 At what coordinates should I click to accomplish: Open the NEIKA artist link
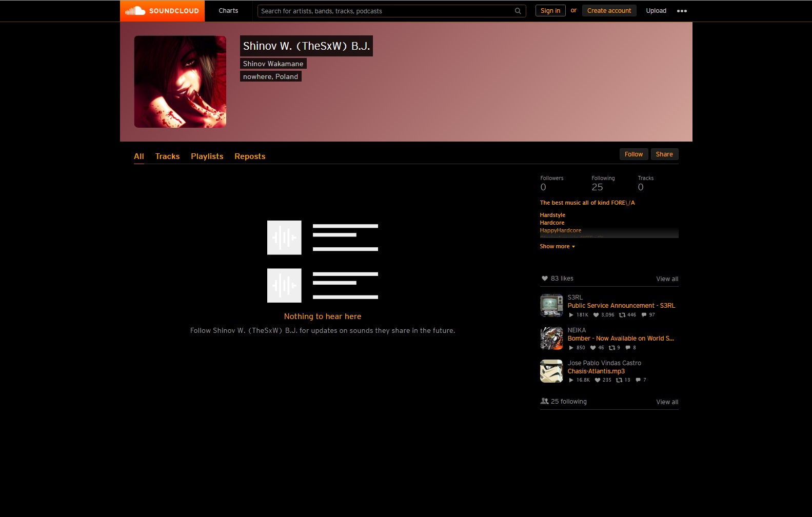tap(577, 330)
